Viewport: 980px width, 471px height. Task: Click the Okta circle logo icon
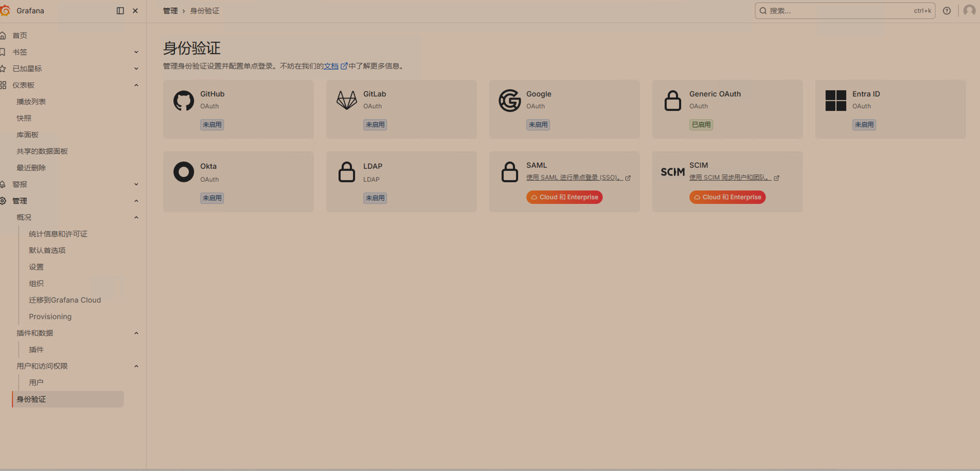(184, 172)
